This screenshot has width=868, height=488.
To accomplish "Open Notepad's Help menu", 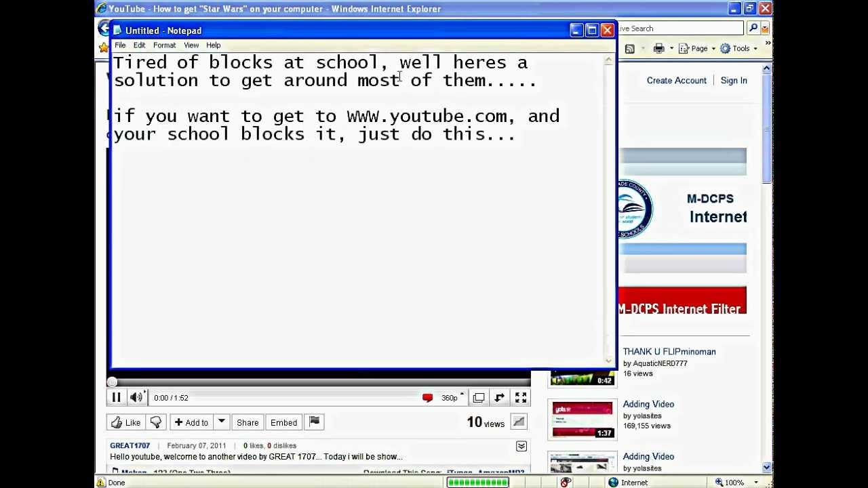I will (x=213, y=45).
